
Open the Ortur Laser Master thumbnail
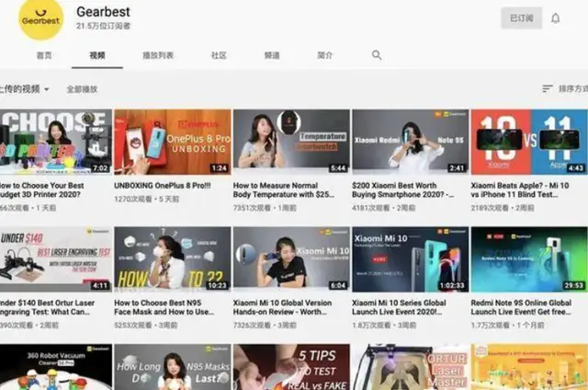pyautogui.click(x=411, y=367)
